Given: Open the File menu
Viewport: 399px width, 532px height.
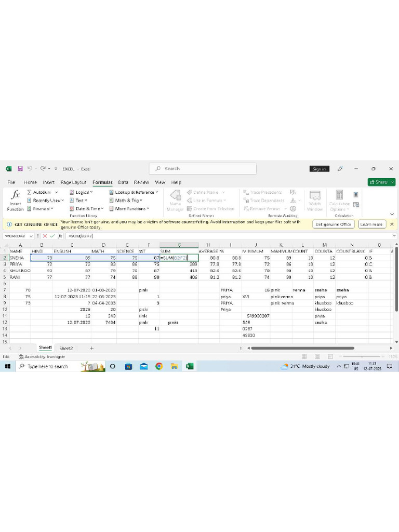Looking at the screenshot, I should (11, 182).
